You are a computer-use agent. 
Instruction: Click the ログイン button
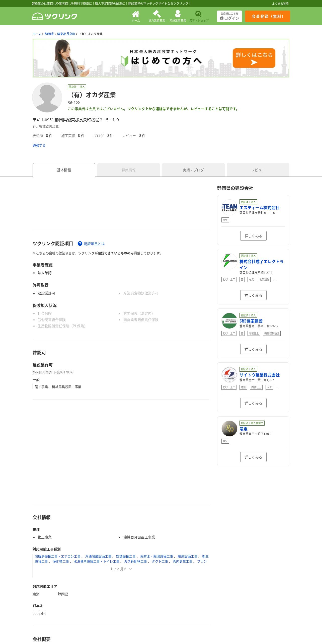point(229,16)
